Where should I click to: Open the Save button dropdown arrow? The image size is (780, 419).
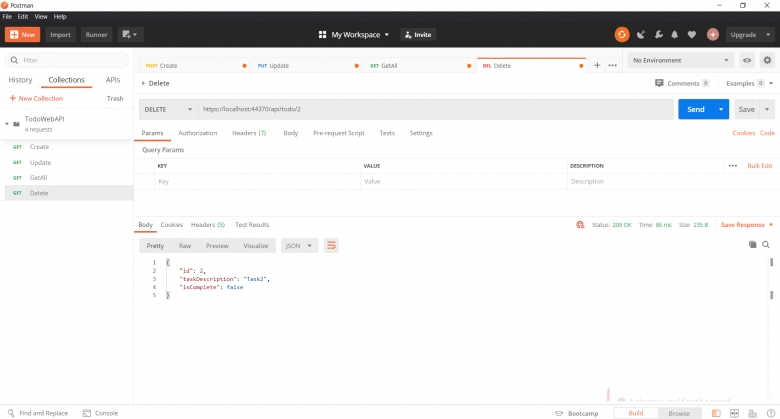tap(767, 109)
